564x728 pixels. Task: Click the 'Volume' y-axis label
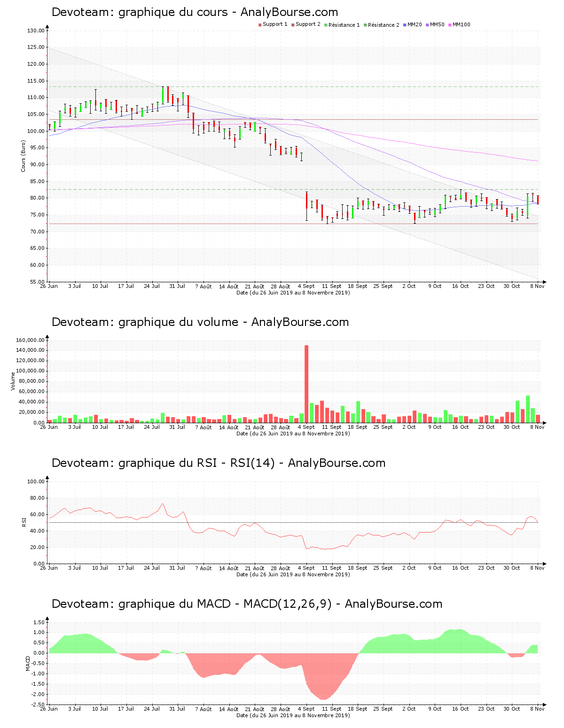(13, 381)
